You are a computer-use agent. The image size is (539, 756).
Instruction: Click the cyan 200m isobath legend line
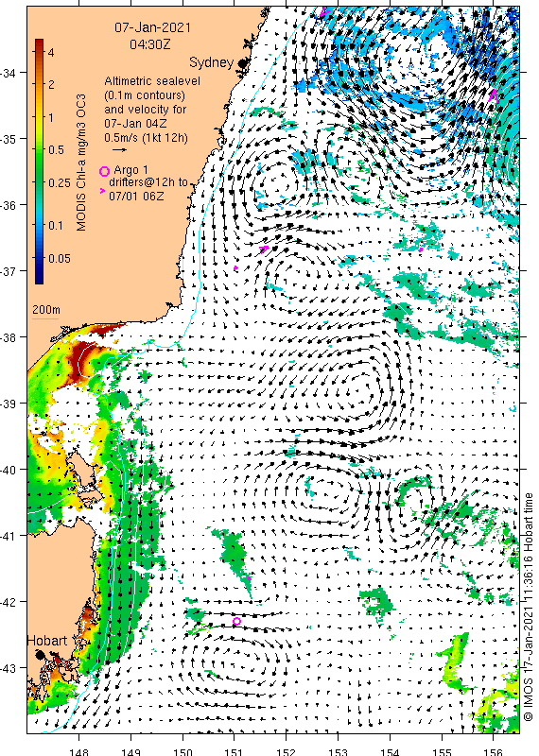[x=45, y=318]
